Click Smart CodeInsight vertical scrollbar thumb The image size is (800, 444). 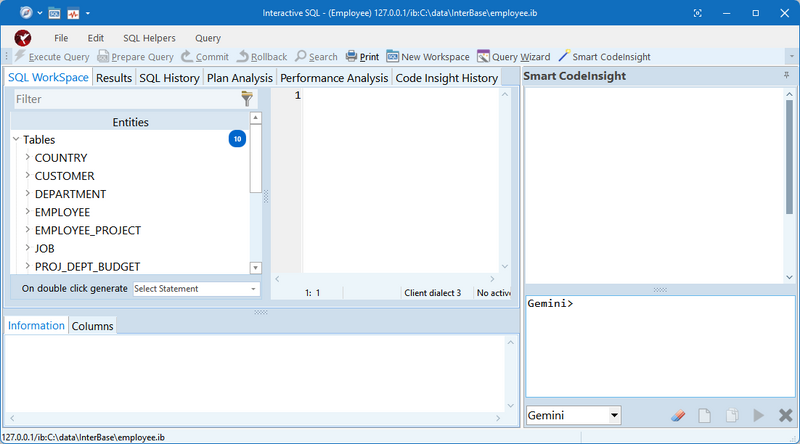(789, 157)
